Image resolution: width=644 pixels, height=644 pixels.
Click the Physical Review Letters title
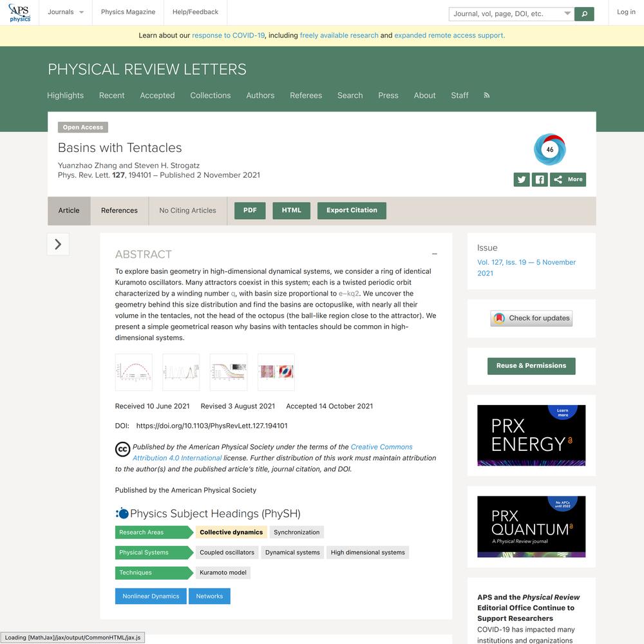(147, 70)
